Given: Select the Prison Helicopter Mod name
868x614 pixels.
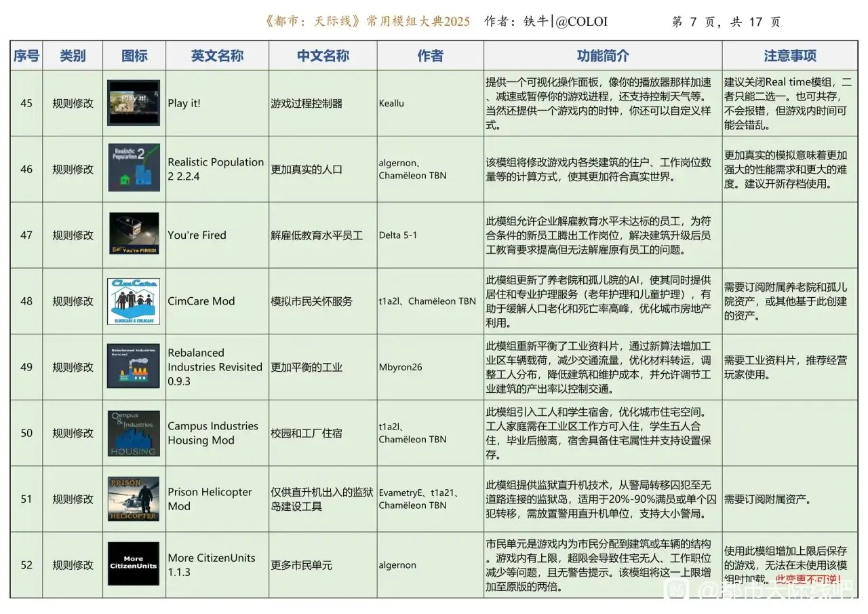Looking at the screenshot, I should pyautogui.click(x=210, y=499).
